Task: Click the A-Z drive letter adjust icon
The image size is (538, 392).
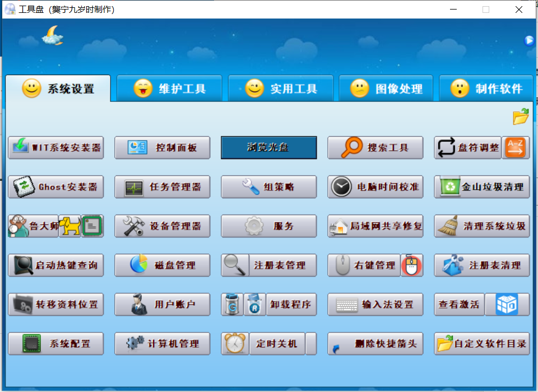Action: [x=515, y=147]
